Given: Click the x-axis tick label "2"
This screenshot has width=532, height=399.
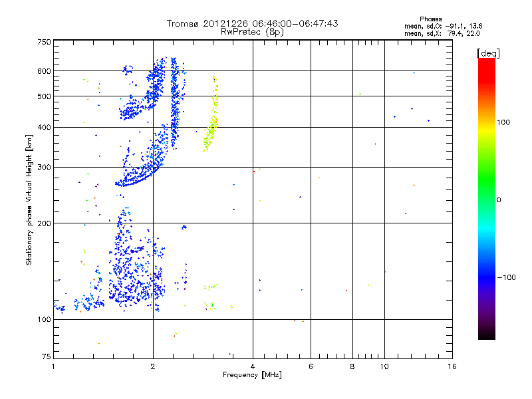Looking at the screenshot, I should pyautogui.click(x=153, y=366).
